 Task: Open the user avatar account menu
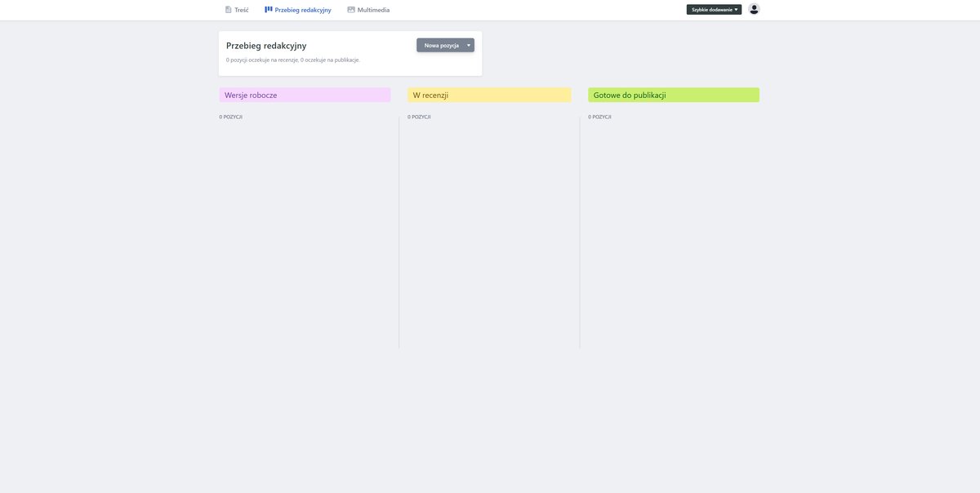tap(754, 9)
